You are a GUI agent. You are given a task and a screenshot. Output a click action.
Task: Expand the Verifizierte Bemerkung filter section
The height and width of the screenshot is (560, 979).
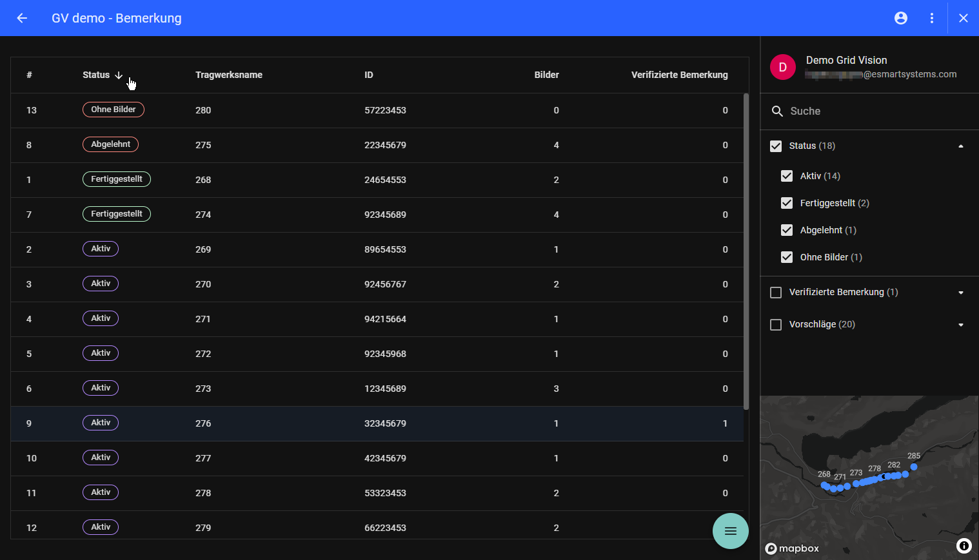[x=960, y=293]
